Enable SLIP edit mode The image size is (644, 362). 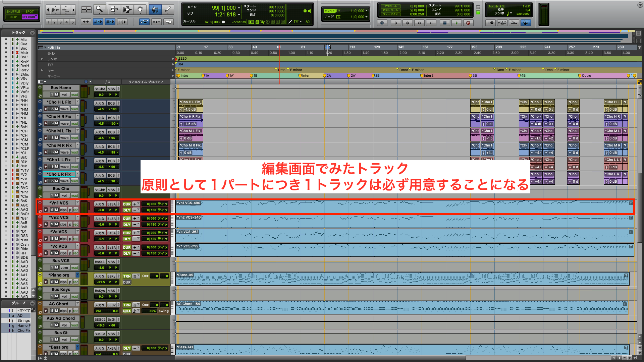[13, 17]
